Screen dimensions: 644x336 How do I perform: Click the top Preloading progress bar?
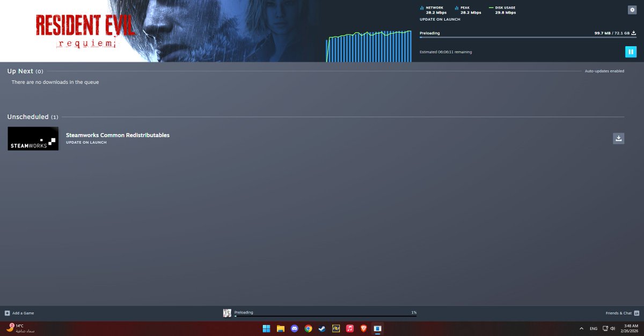click(x=528, y=38)
